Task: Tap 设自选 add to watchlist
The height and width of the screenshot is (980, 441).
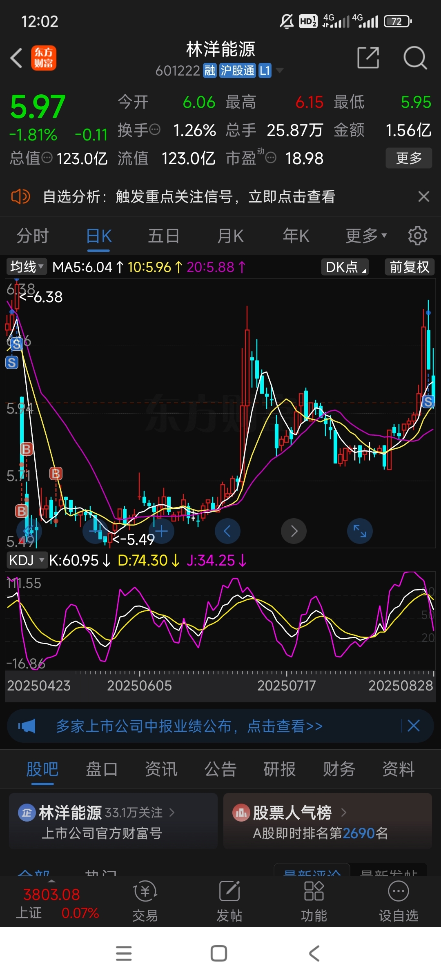Action: [399, 902]
